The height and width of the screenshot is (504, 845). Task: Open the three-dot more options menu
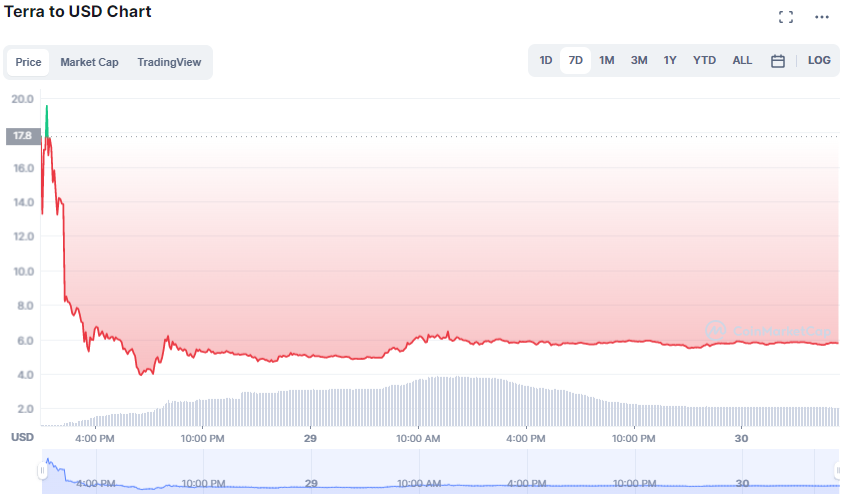(821, 17)
